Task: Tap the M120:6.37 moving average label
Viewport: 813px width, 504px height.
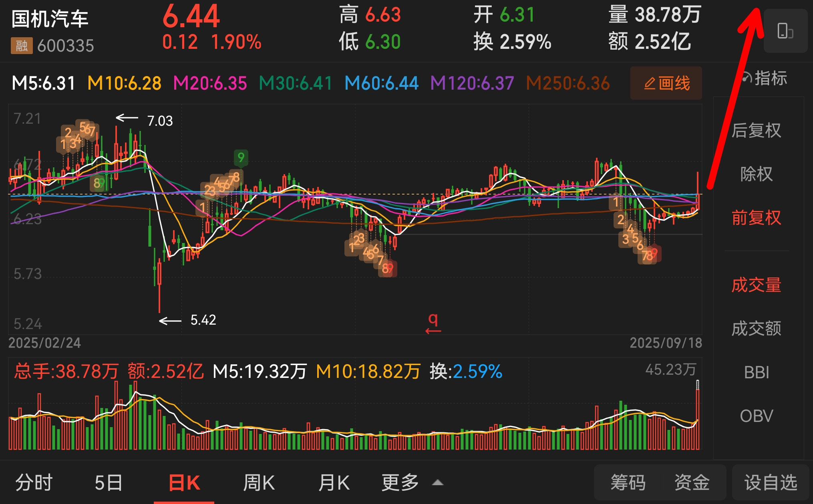Action: pos(472,83)
